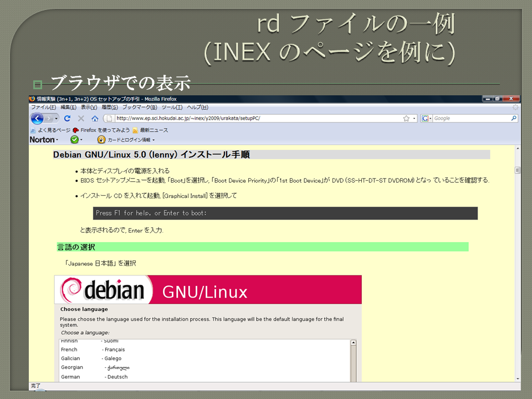Click the Google search input box
532x399 pixels.
[x=472, y=119]
